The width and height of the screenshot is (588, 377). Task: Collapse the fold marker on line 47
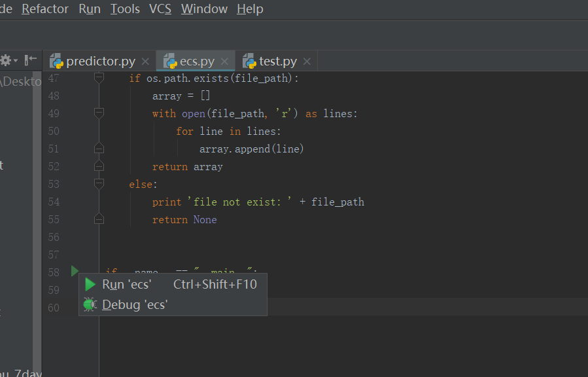coord(99,78)
